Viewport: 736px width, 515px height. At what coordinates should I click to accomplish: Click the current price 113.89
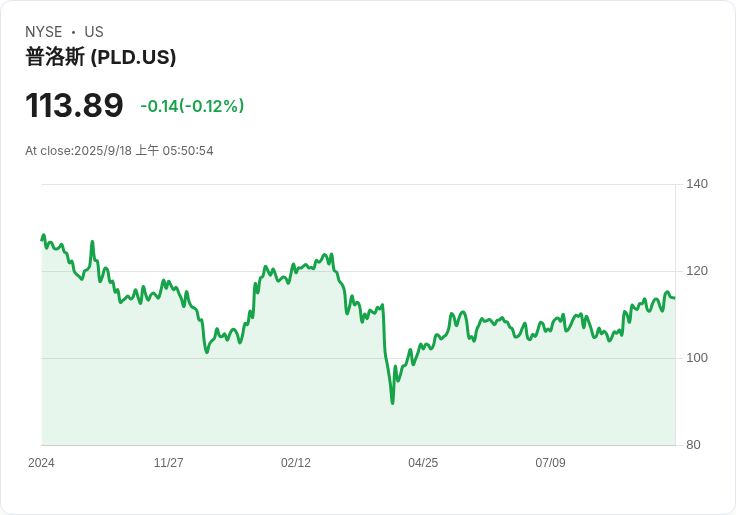point(74,106)
